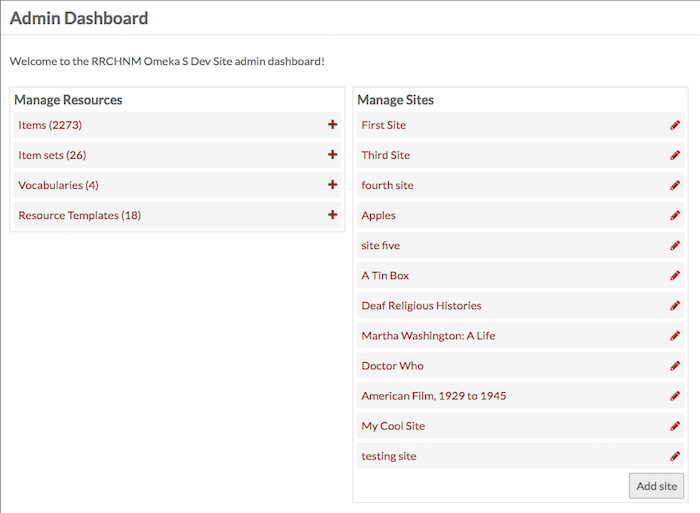
Task: Click the pencil icon beside testing site
Action: pos(675,456)
